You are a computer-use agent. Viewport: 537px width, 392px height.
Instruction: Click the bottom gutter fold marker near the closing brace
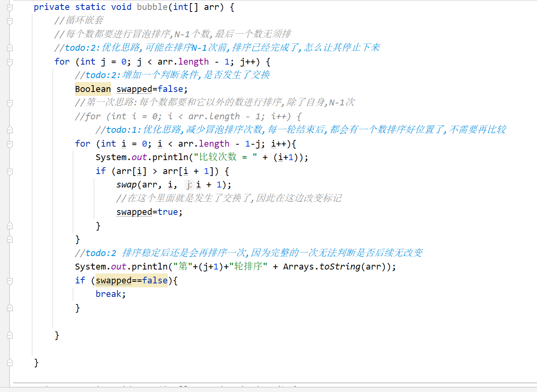(x=9, y=363)
